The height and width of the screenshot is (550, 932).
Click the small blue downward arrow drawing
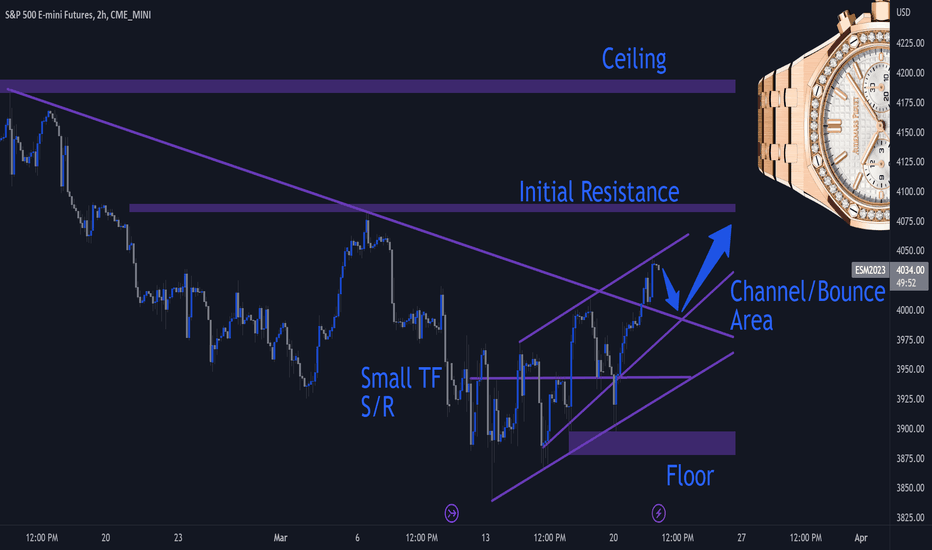point(670,290)
